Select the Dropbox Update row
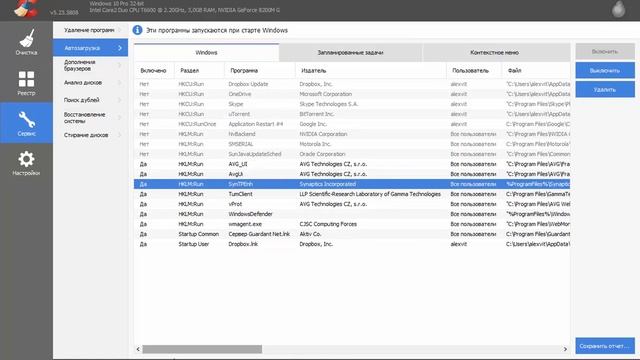The height and width of the screenshot is (360, 640). click(x=352, y=84)
